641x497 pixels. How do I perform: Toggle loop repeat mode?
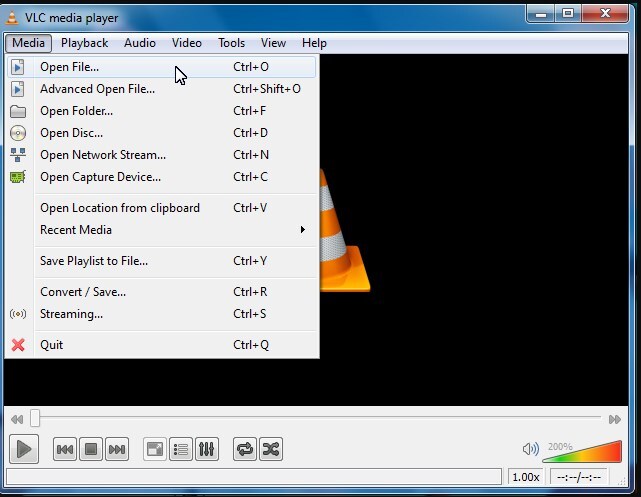(x=244, y=450)
